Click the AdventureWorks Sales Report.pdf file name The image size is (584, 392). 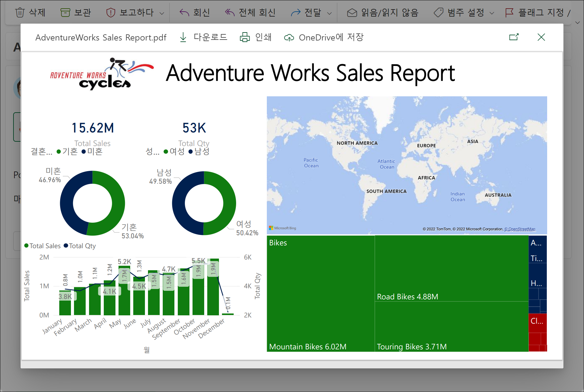(101, 37)
